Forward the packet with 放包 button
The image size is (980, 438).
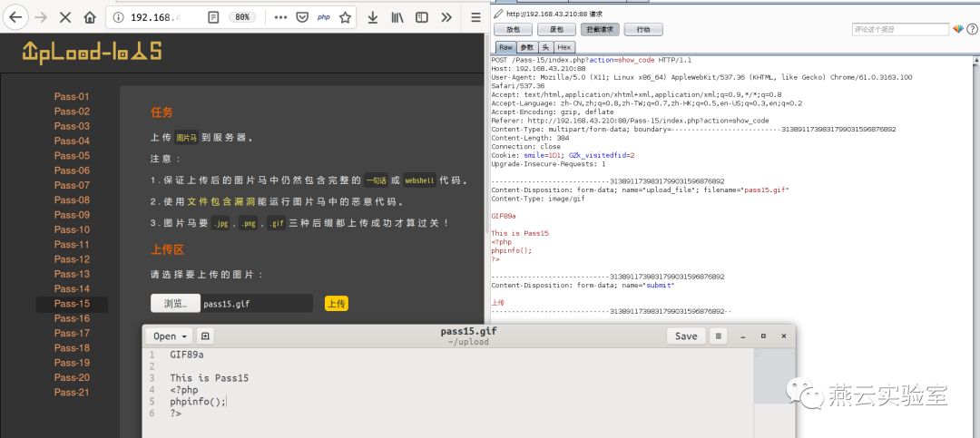point(513,29)
